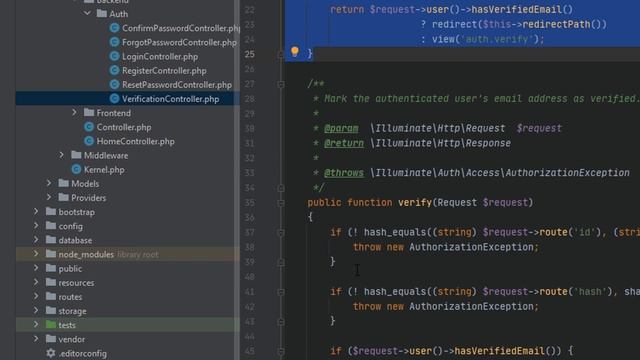Click the hasVerifiedEmail call on line 45

pyautogui.click(x=499, y=351)
